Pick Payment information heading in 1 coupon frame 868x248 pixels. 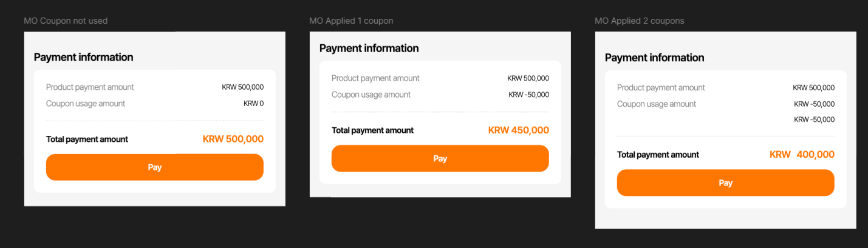369,49
